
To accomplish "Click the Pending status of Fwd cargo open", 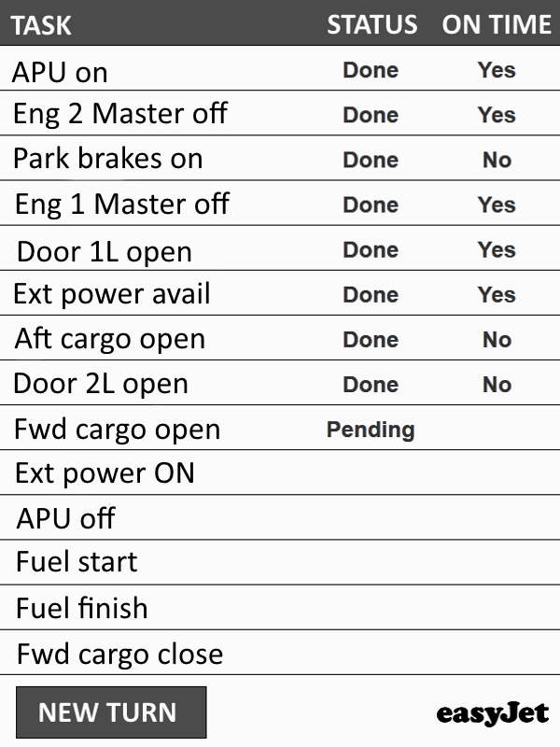I will point(371,430).
